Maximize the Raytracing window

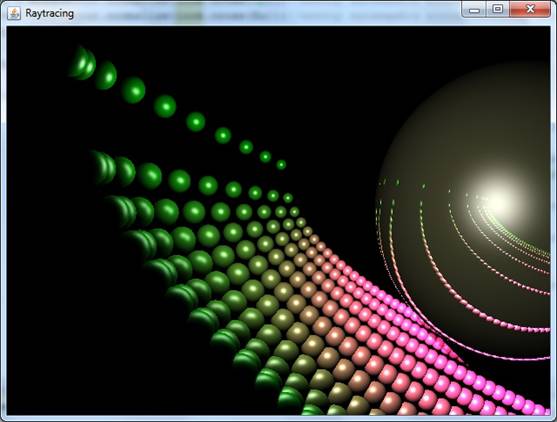(498, 10)
